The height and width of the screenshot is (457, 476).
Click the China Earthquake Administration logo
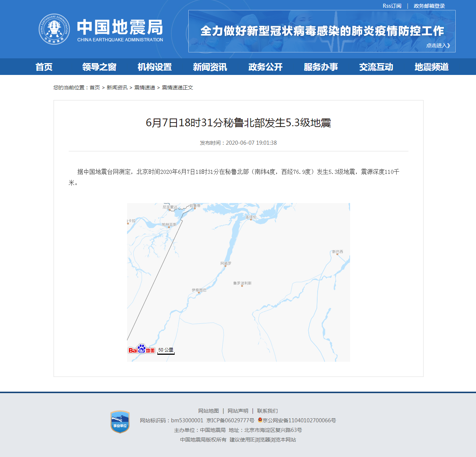pos(55,30)
